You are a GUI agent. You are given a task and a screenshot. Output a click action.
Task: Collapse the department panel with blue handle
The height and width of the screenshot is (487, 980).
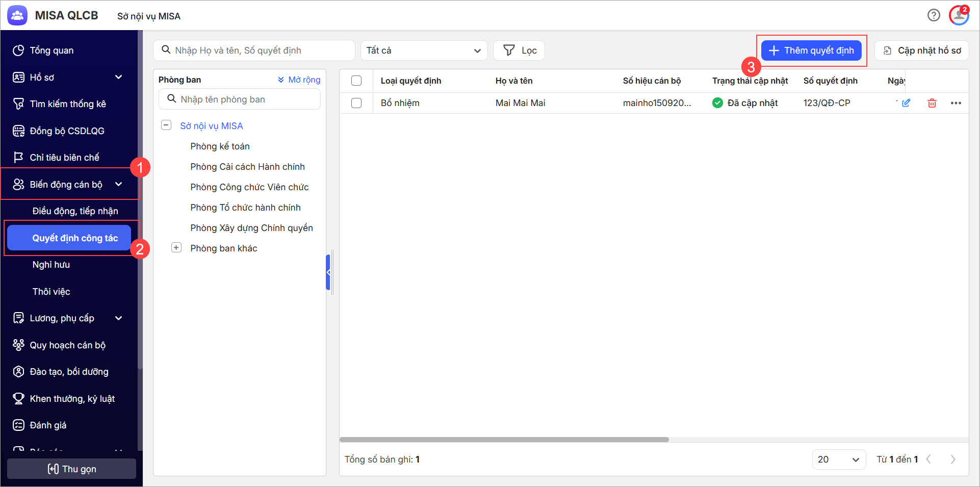click(x=328, y=272)
